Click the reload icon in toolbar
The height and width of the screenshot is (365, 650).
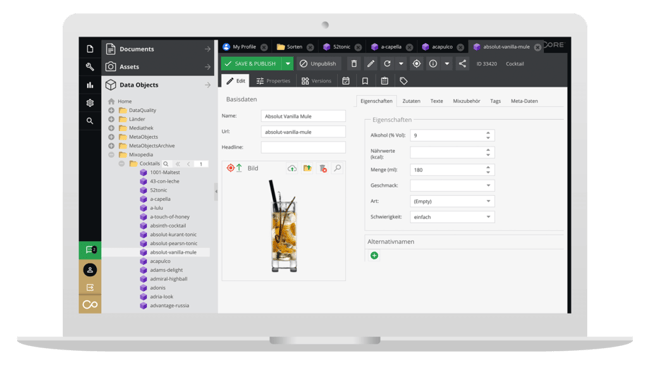point(387,63)
